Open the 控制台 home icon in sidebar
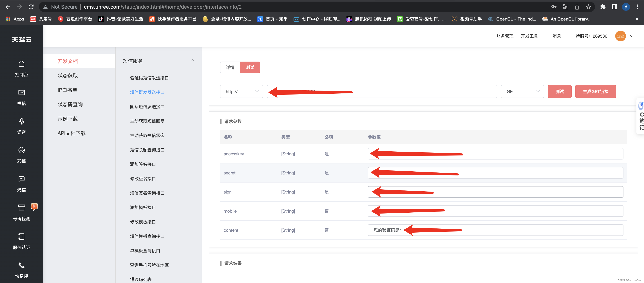644x283 pixels. tap(21, 64)
